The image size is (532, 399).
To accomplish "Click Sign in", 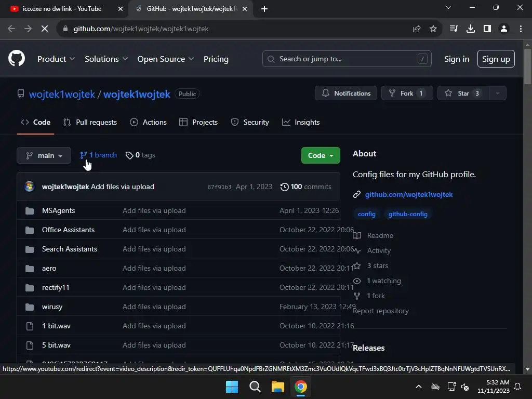I will [456, 59].
